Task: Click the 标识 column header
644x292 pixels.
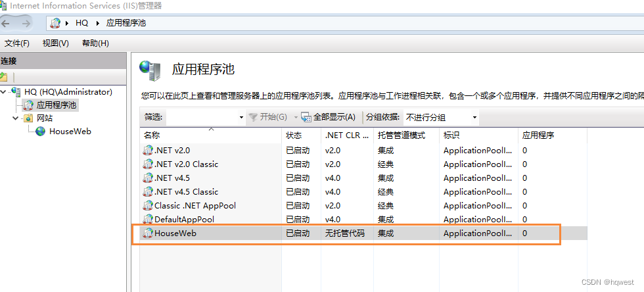Action: [x=478, y=135]
